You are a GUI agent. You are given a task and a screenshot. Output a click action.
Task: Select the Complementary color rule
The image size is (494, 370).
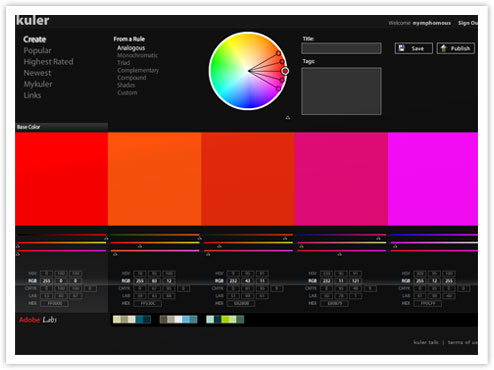[x=138, y=70]
